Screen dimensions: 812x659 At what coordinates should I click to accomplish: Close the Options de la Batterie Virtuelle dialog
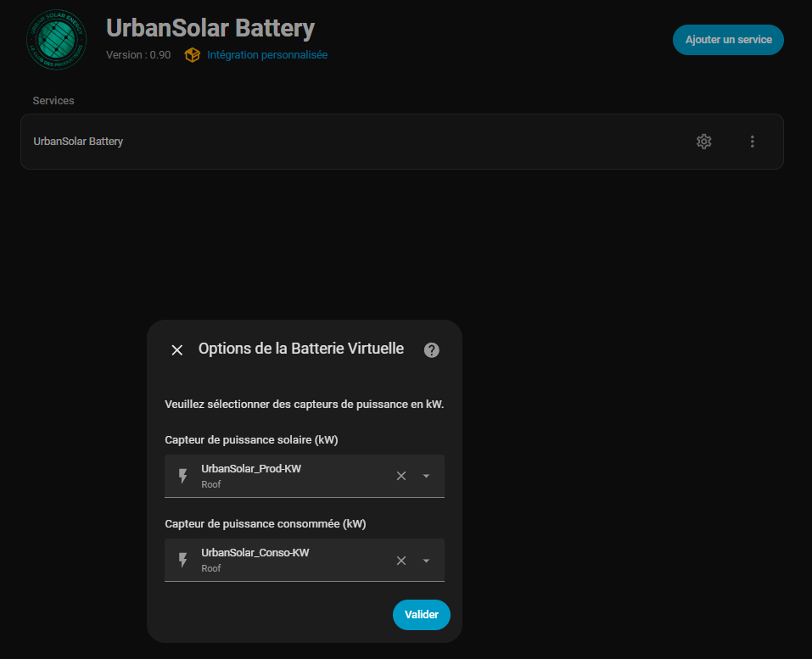(177, 350)
